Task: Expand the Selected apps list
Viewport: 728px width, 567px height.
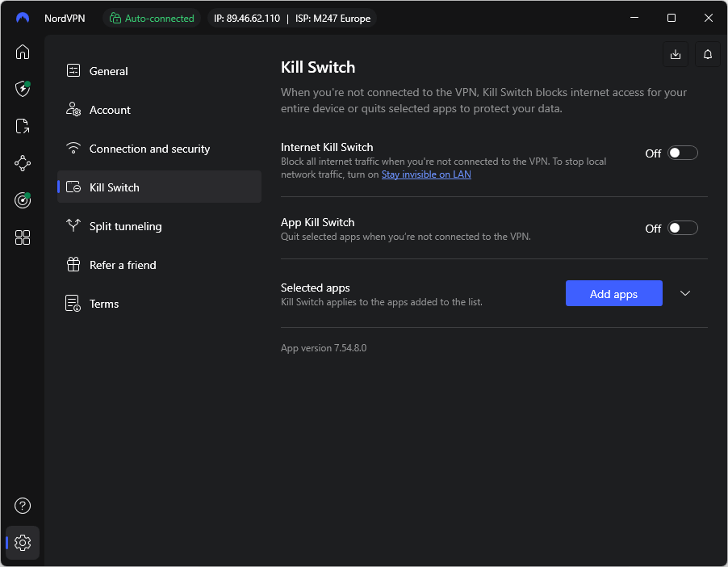Action: [x=684, y=293]
